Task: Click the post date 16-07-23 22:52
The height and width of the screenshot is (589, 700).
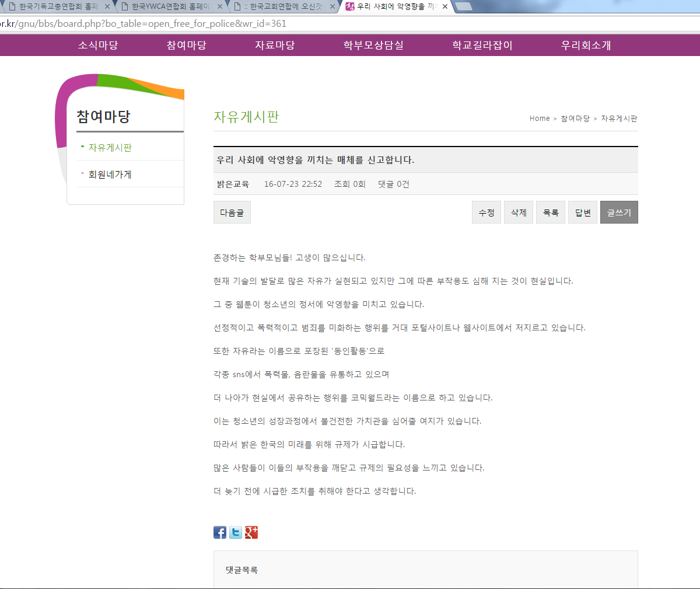Action: (x=293, y=184)
